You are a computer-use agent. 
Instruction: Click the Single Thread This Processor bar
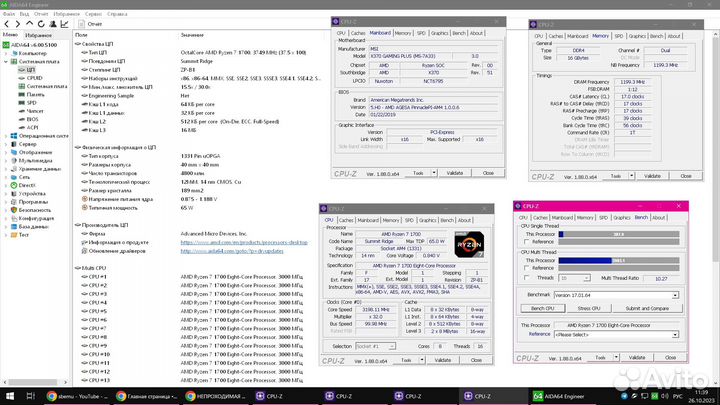point(619,234)
